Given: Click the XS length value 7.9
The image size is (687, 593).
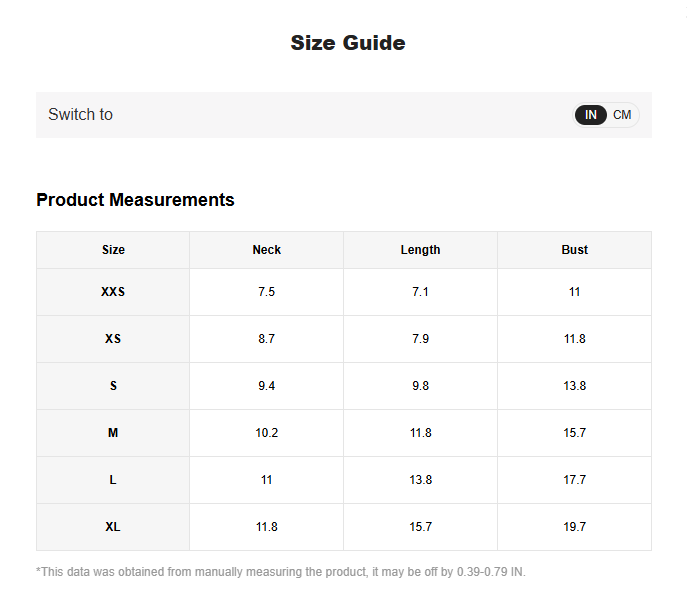Looking at the screenshot, I should click(x=420, y=339).
